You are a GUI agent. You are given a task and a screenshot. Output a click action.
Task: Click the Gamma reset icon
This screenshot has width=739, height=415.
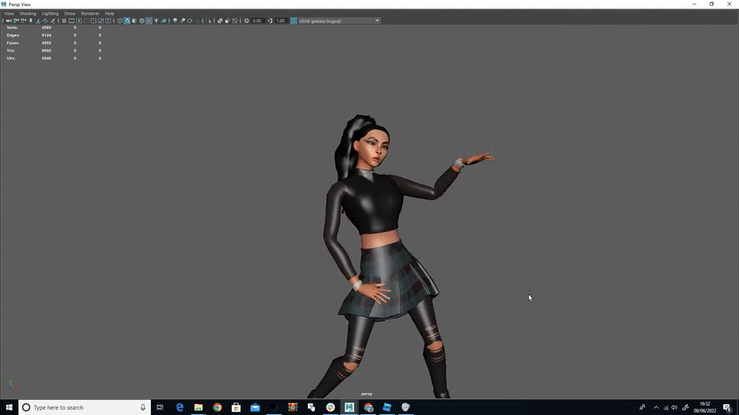click(270, 21)
